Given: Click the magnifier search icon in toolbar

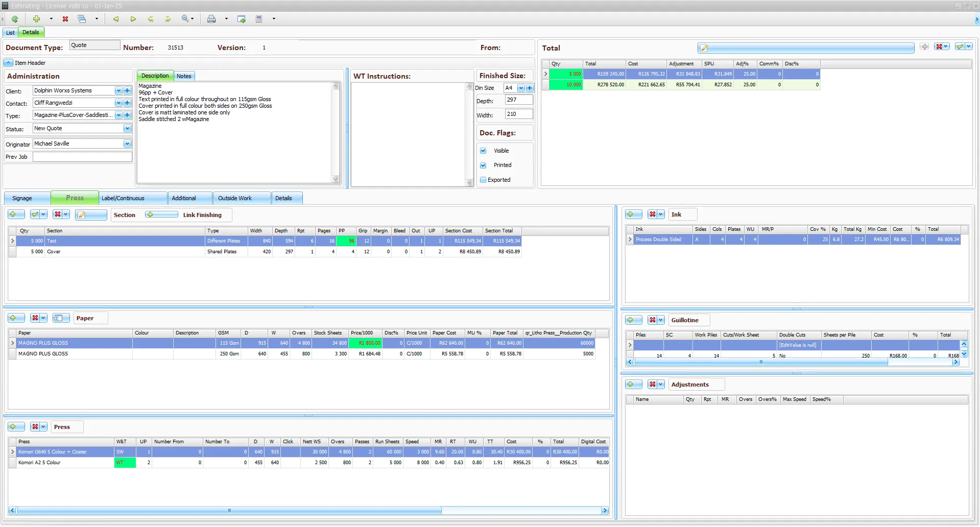Looking at the screenshot, I should (185, 19).
